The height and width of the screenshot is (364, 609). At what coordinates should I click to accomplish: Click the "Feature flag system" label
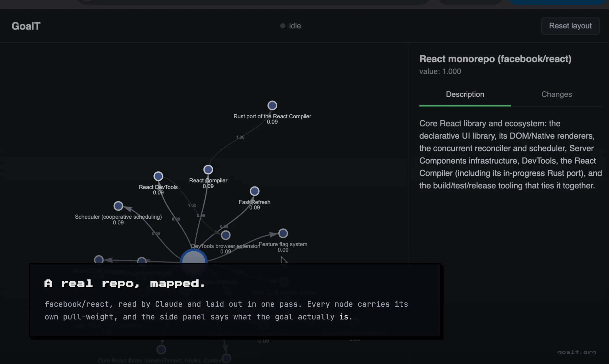tap(283, 244)
